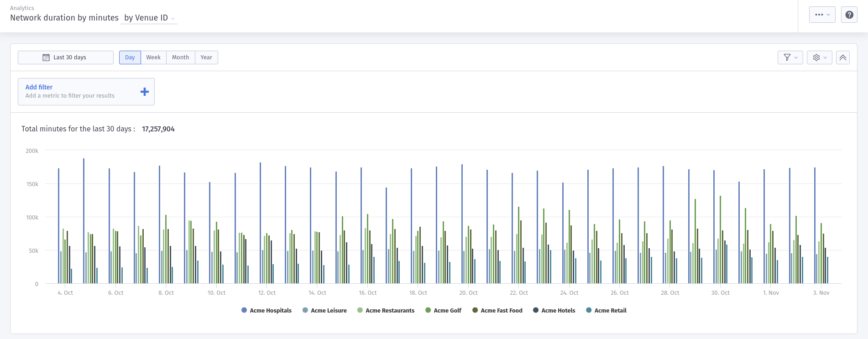The image size is (868, 339).
Task: Click the '1. Nov' axis label
Action: pos(771,293)
